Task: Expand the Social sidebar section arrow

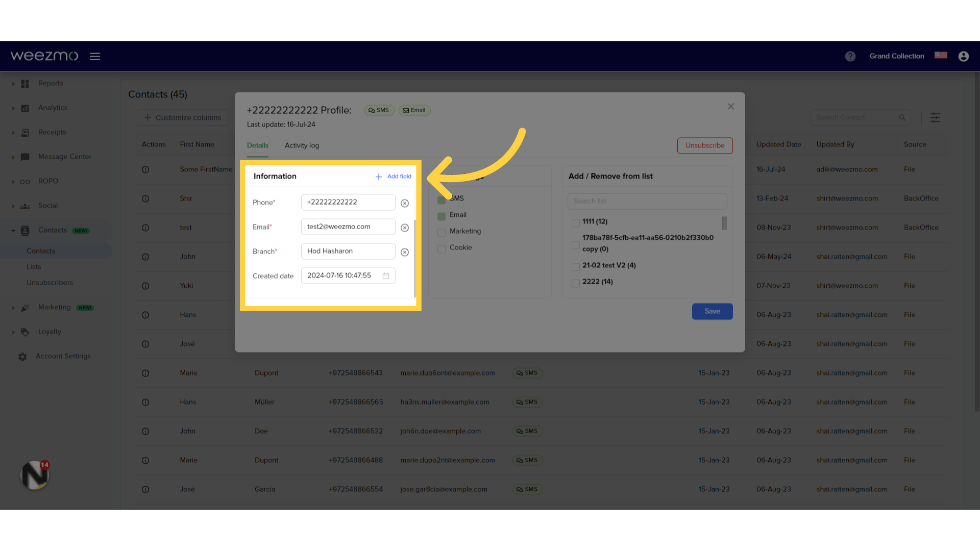Action: 13,206
